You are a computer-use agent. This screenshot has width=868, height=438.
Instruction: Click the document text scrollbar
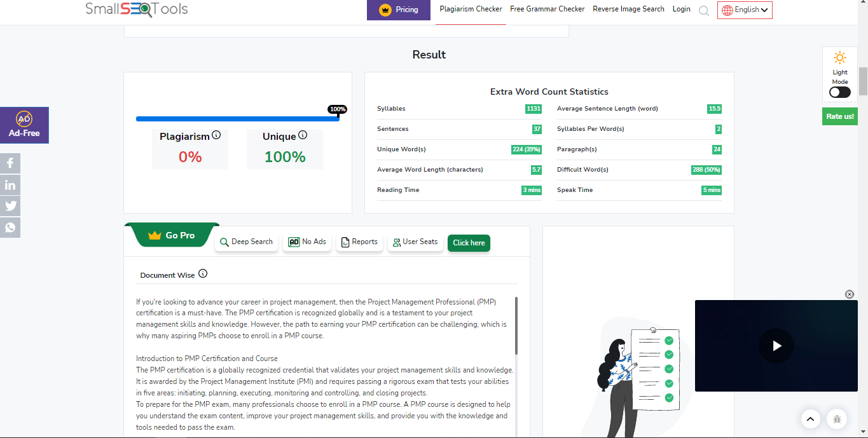[516, 325]
